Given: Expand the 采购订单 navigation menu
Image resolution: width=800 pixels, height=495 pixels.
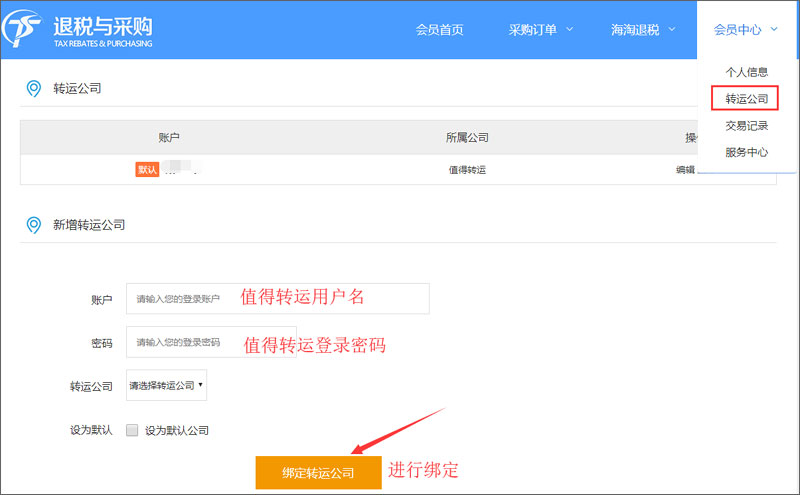Looking at the screenshot, I should [540, 30].
